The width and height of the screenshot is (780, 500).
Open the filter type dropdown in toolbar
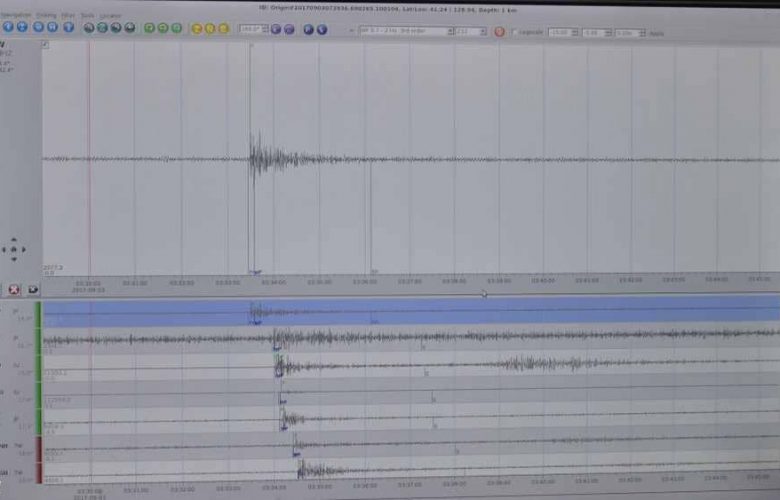coord(403,31)
